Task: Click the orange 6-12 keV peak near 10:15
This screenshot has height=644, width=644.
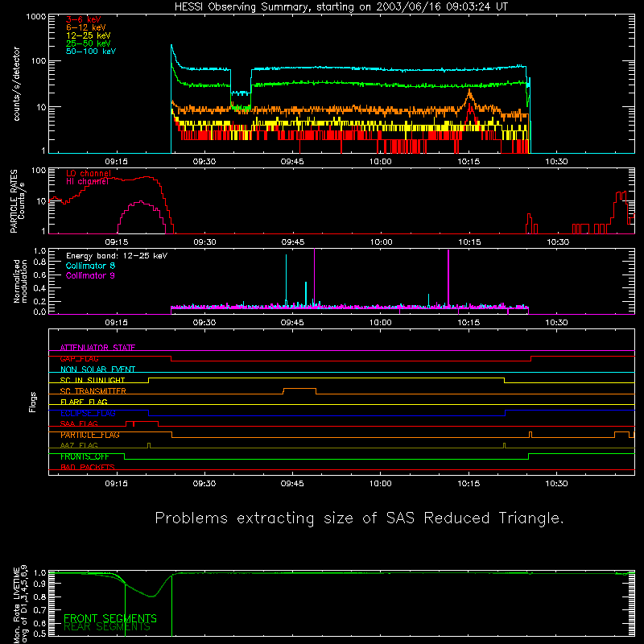Action: coord(469,95)
